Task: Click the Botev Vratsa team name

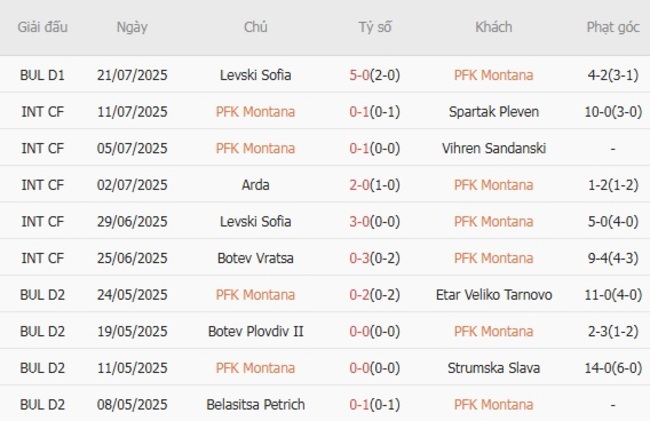Action: [x=255, y=258]
